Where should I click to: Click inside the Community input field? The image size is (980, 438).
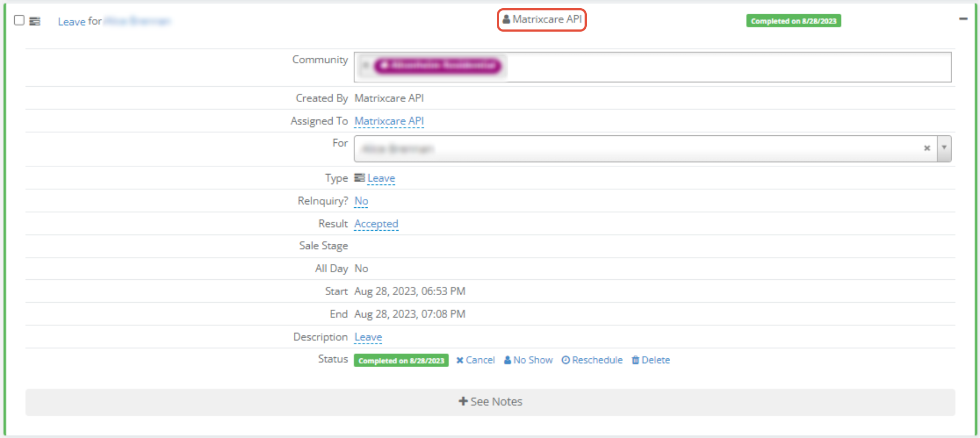[653, 67]
